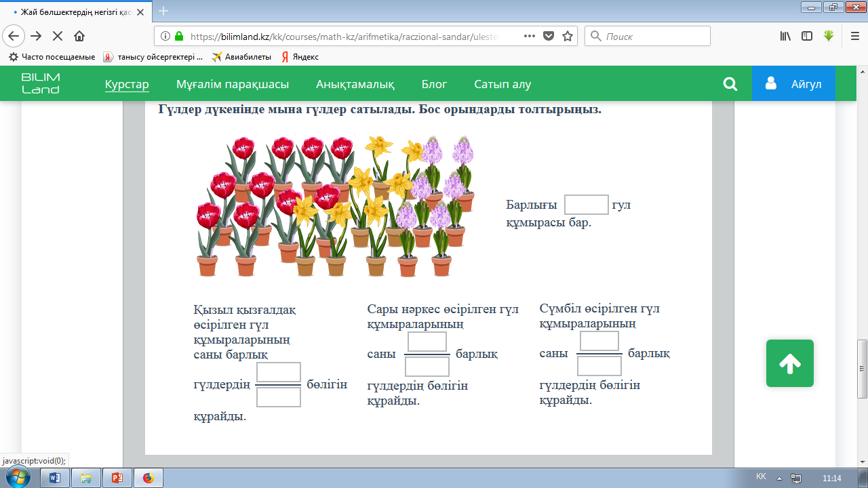Click the red tulip fraction denominator box
868x488 pixels.
[x=279, y=397]
